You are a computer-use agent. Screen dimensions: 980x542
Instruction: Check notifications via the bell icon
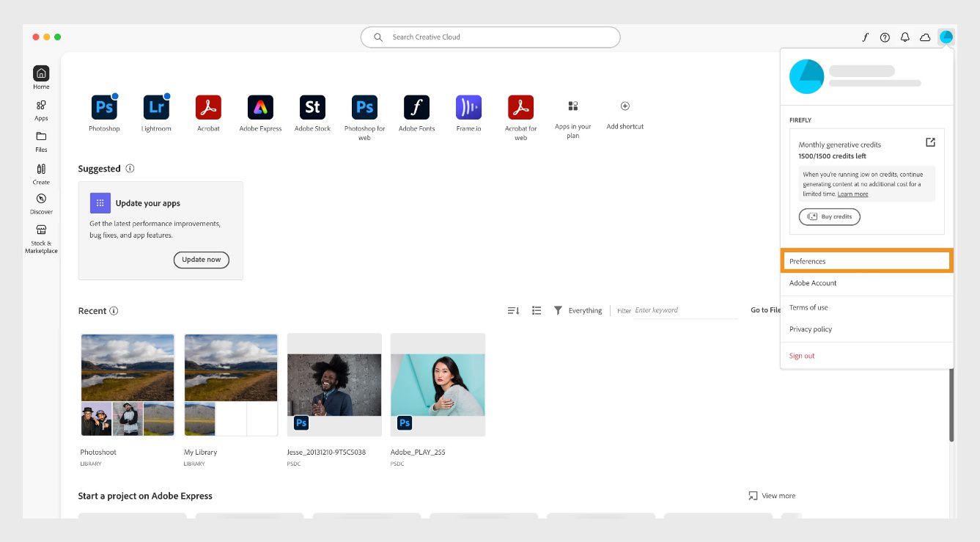tap(905, 37)
